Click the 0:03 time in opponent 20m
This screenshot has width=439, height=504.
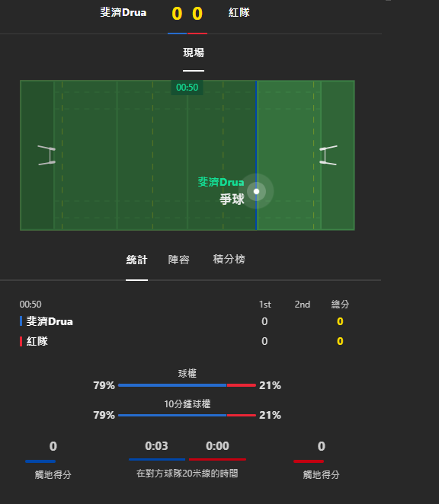(x=156, y=446)
